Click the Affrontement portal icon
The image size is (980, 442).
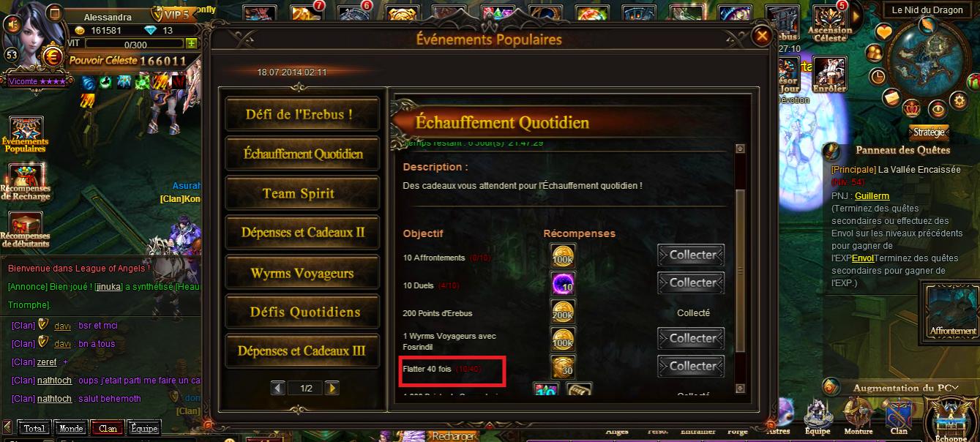tap(952, 310)
